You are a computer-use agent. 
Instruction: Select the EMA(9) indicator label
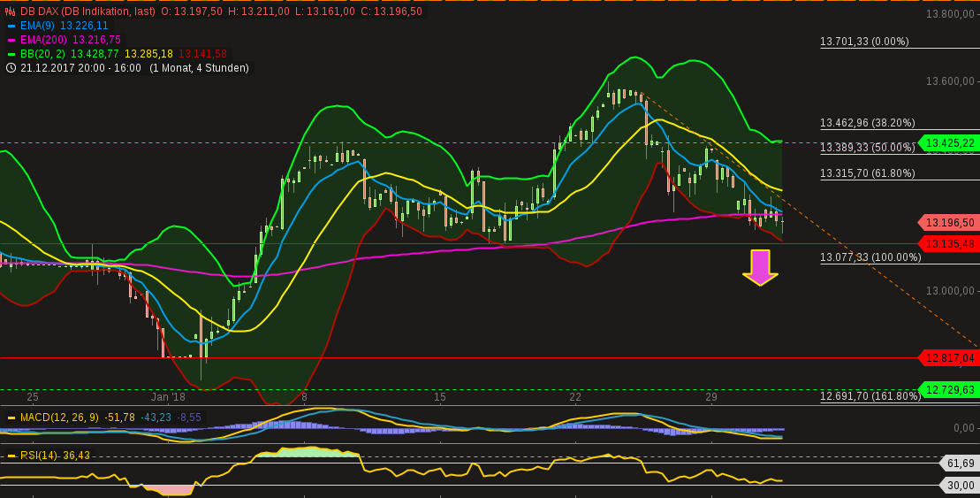[37, 26]
